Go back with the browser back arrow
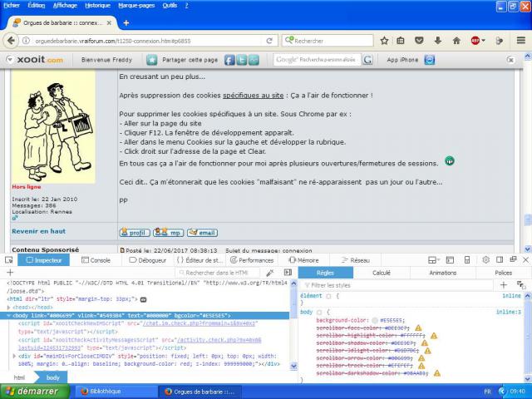532x399 pixels. [11, 41]
